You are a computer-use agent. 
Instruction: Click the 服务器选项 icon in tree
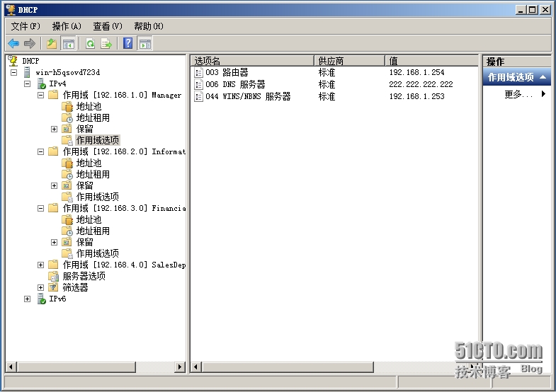click(54, 276)
